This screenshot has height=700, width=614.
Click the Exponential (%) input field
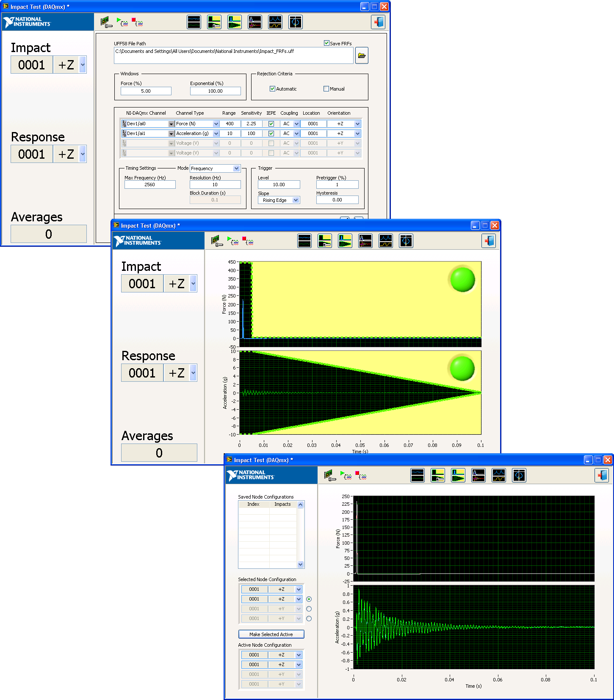[215, 91]
